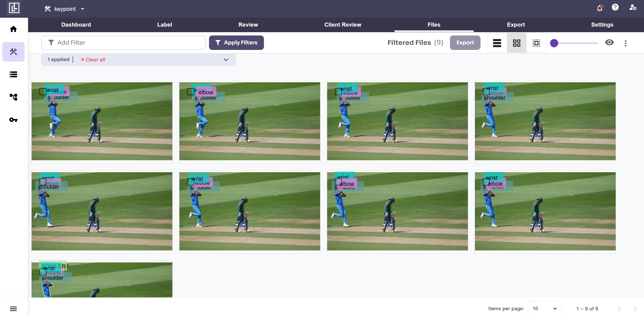This screenshot has width=644, height=316.
Task: Open items per page dropdown
Action: pos(545,309)
